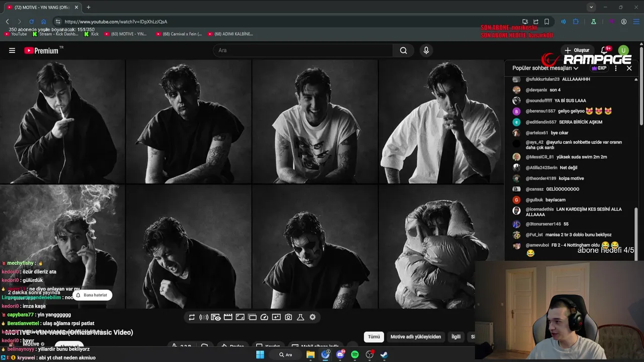Image resolution: width=644 pixels, height=362 pixels.
Task: Click the green flask browser extension
Action: [x=594, y=22]
